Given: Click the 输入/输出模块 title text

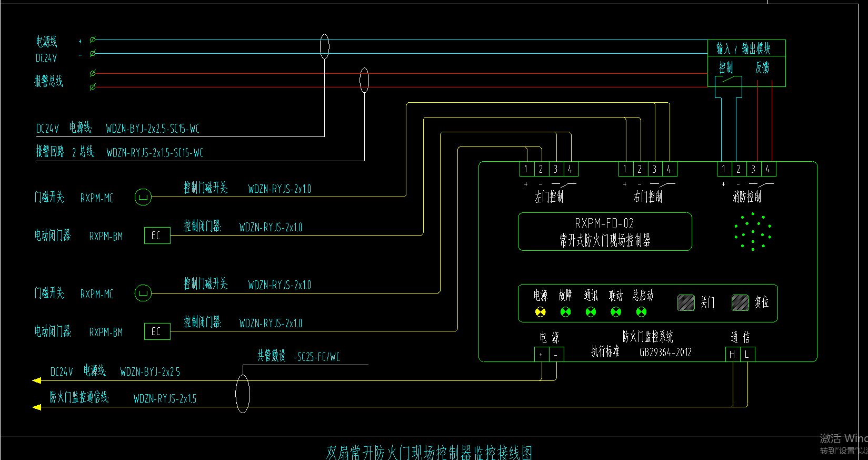Looking at the screenshot, I should pyautogui.click(x=743, y=48).
